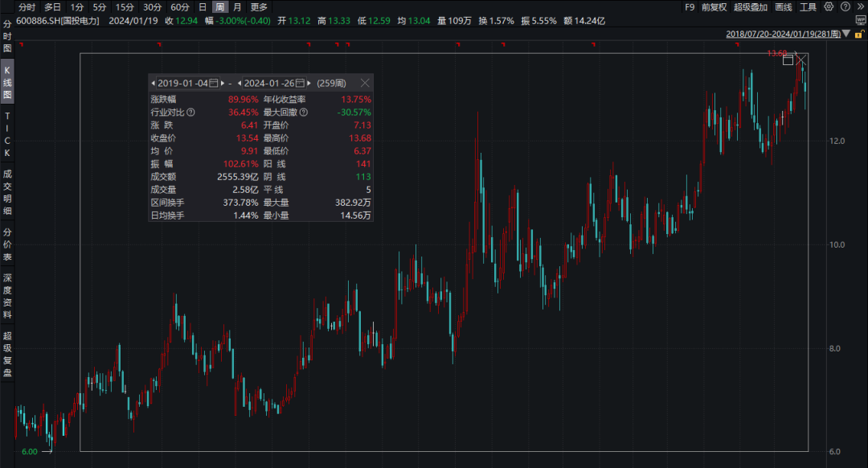Switch to 分时 tab
Image resolution: width=868 pixels, height=468 pixels.
pos(27,7)
